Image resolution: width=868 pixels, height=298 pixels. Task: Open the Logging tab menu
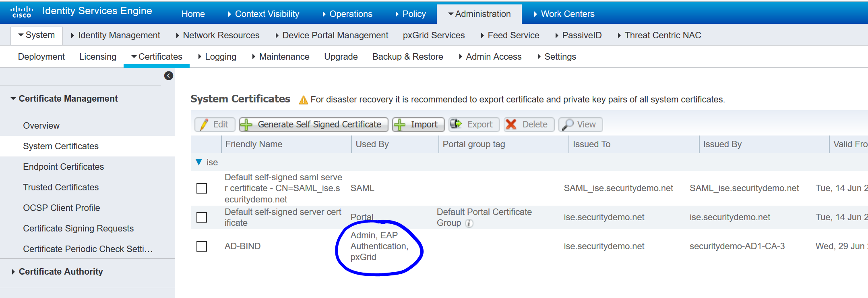coord(217,57)
